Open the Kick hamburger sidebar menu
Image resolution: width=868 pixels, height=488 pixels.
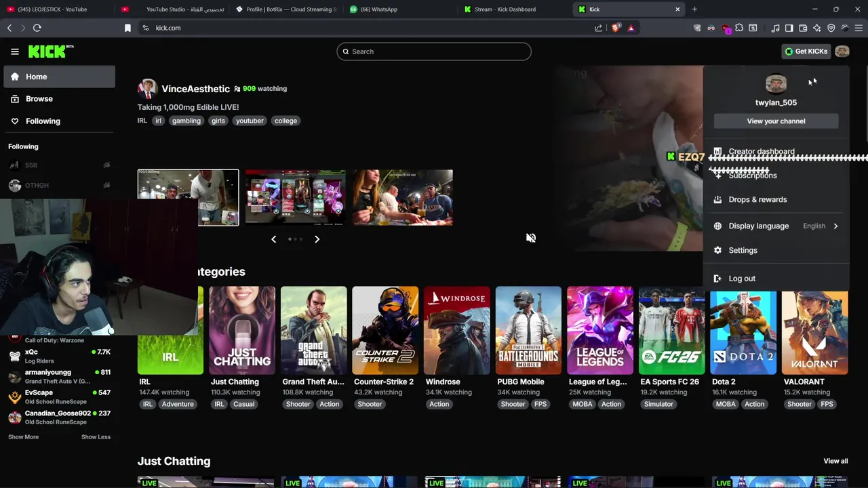[15, 52]
